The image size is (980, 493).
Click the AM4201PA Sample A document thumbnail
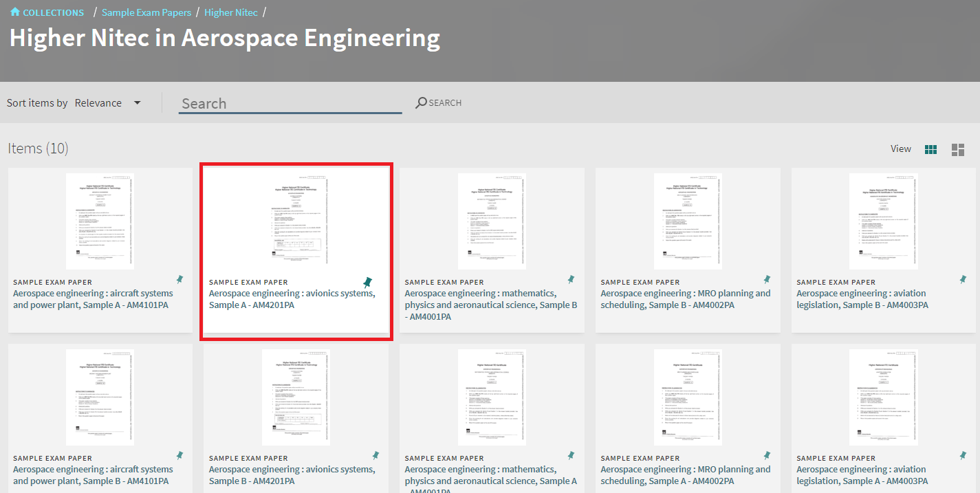pyautogui.click(x=296, y=220)
